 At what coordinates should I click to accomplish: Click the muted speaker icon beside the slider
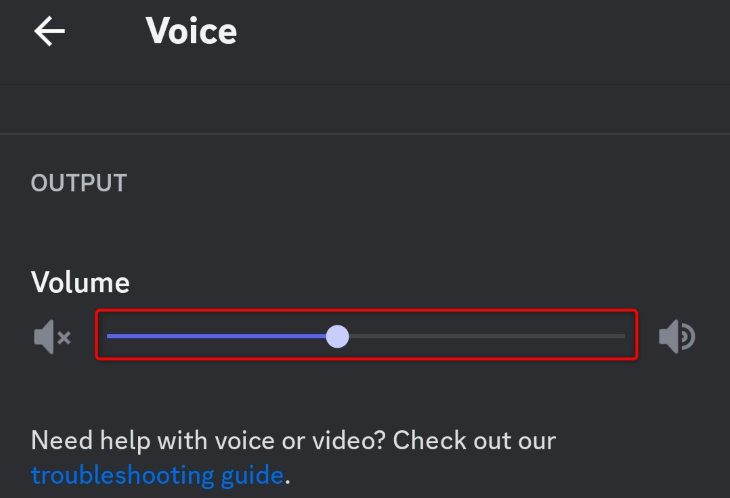(x=51, y=337)
